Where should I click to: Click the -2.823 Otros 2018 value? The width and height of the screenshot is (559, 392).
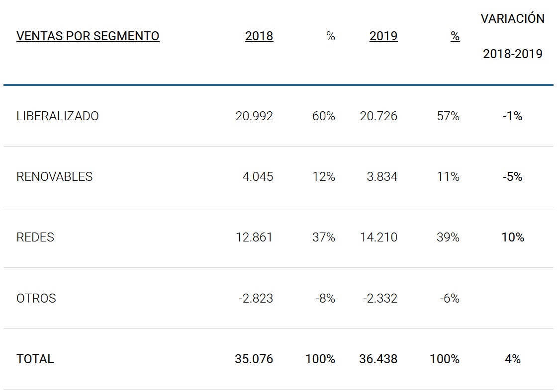(x=256, y=298)
